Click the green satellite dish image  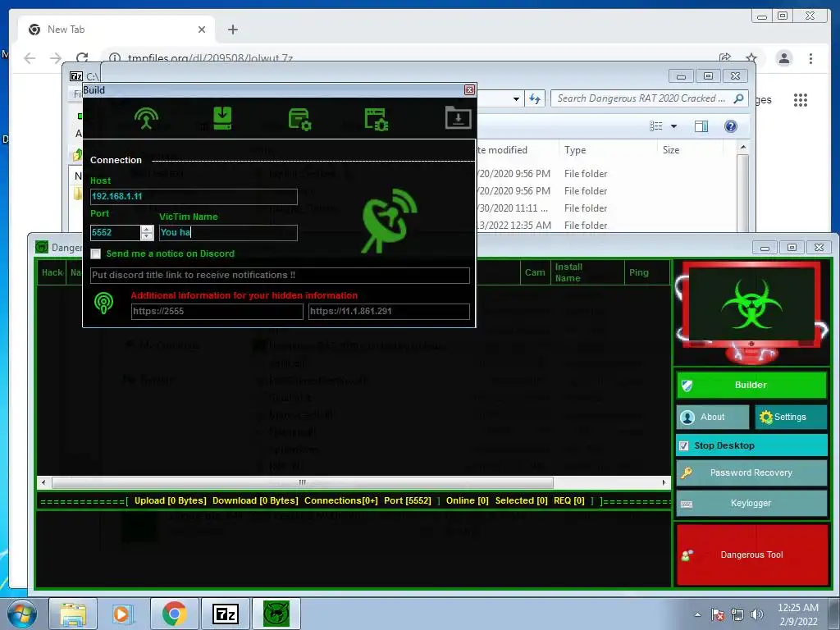tap(390, 220)
